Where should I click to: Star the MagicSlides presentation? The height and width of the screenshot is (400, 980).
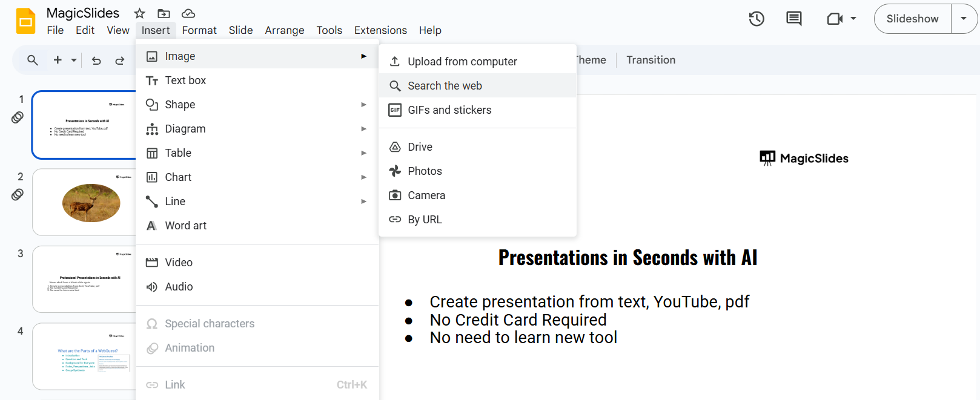pos(139,13)
